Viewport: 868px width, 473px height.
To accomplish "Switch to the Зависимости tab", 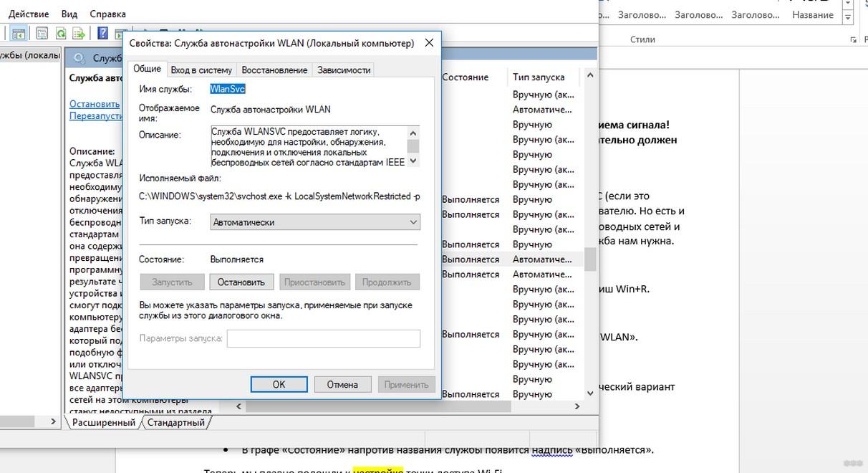I will [x=344, y=70].
